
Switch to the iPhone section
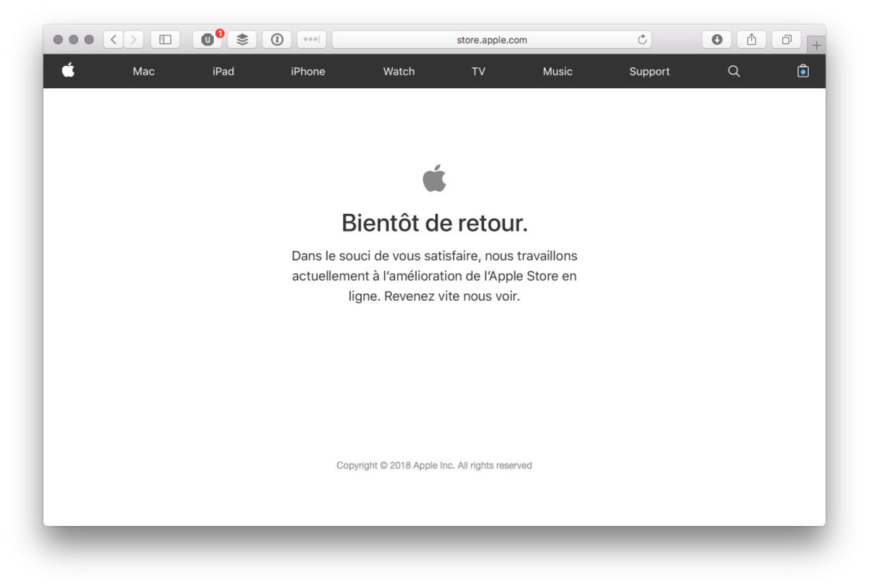tap(308, 71)
